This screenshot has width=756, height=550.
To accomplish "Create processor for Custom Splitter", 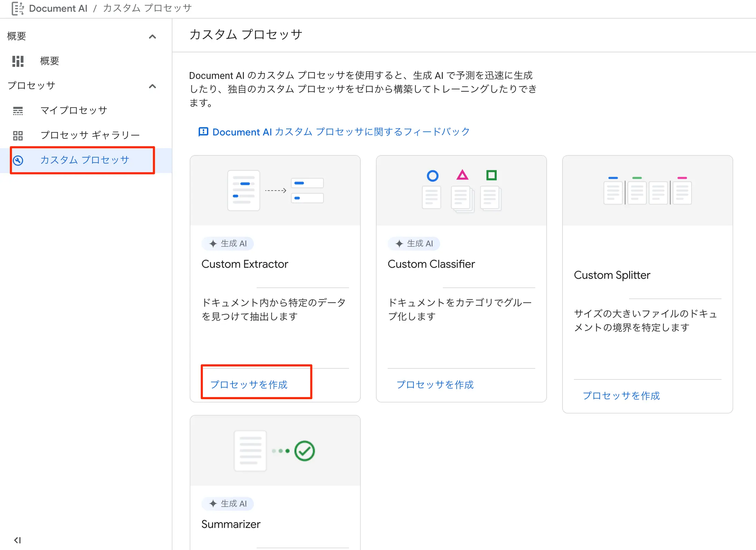I will pos(621,396).
